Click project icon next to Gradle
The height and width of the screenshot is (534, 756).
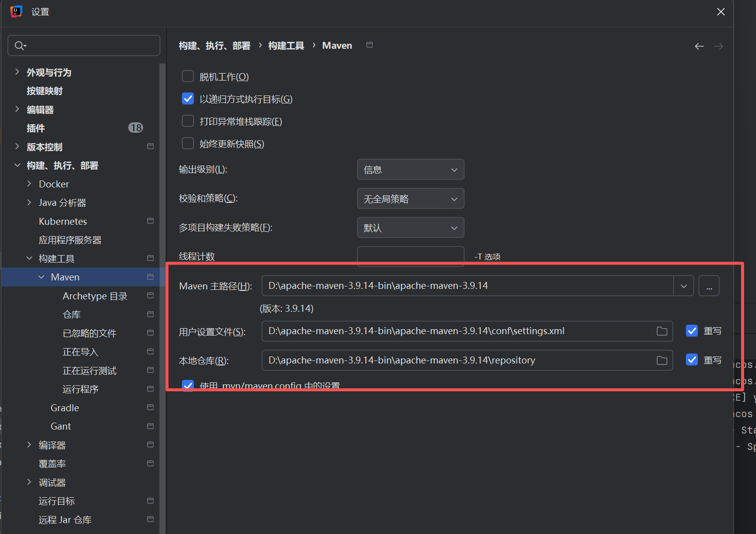tap(150, 407)
